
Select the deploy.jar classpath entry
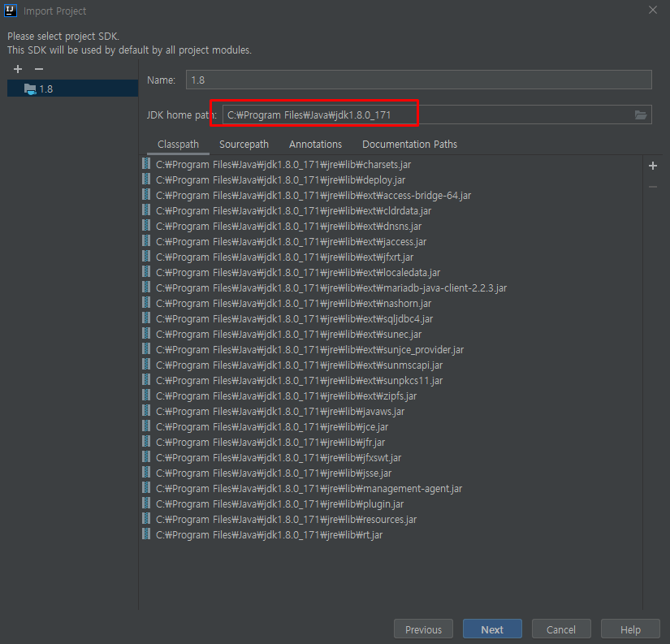[x=391, y=180]
